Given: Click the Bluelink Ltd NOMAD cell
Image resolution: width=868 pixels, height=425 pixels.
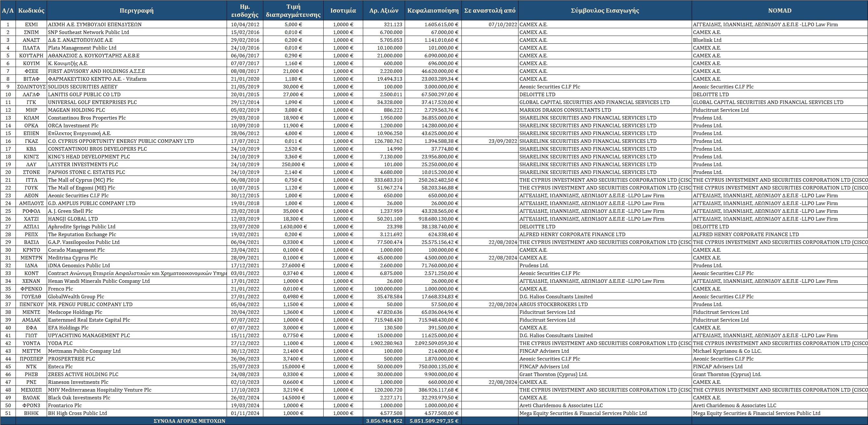Looking at the screenshot, I should (x=780, y=40).
